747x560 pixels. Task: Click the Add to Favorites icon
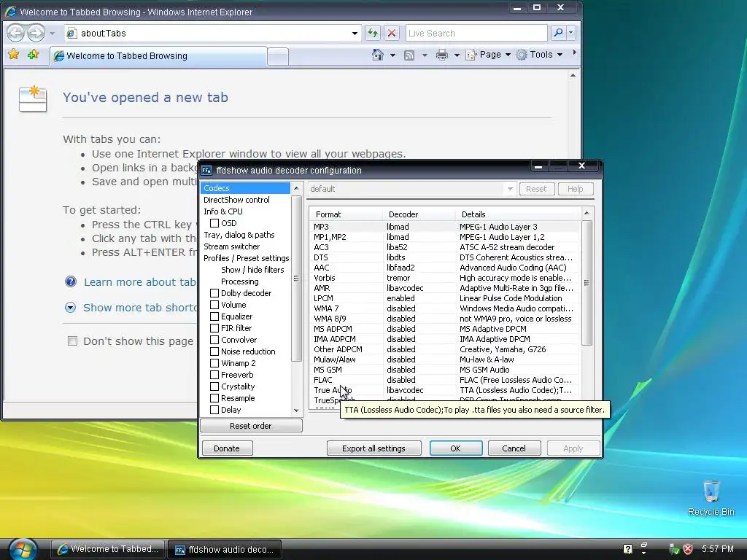(x=33, y=55)
